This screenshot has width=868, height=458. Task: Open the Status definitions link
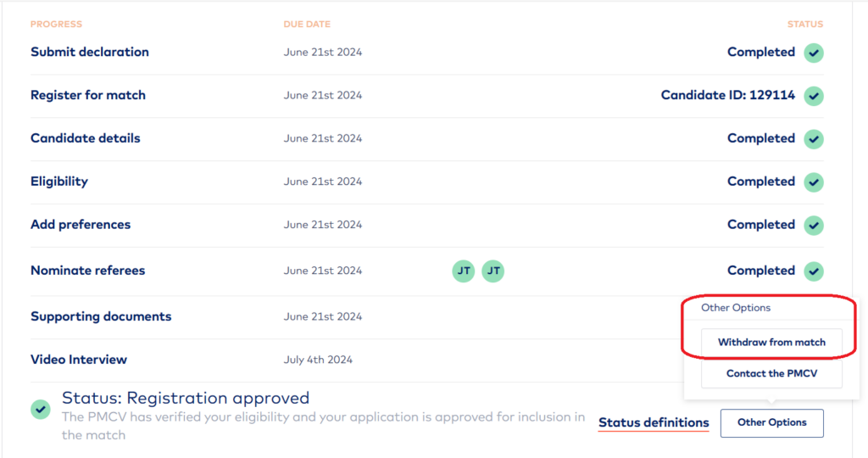point(654,422)
